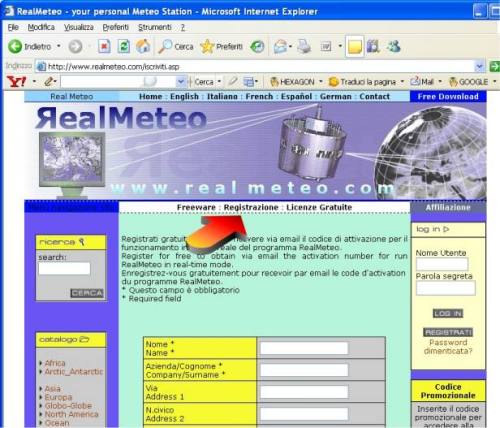The image size is (500, 428).
Task: Open the File menu
Action: pos(13,27)
